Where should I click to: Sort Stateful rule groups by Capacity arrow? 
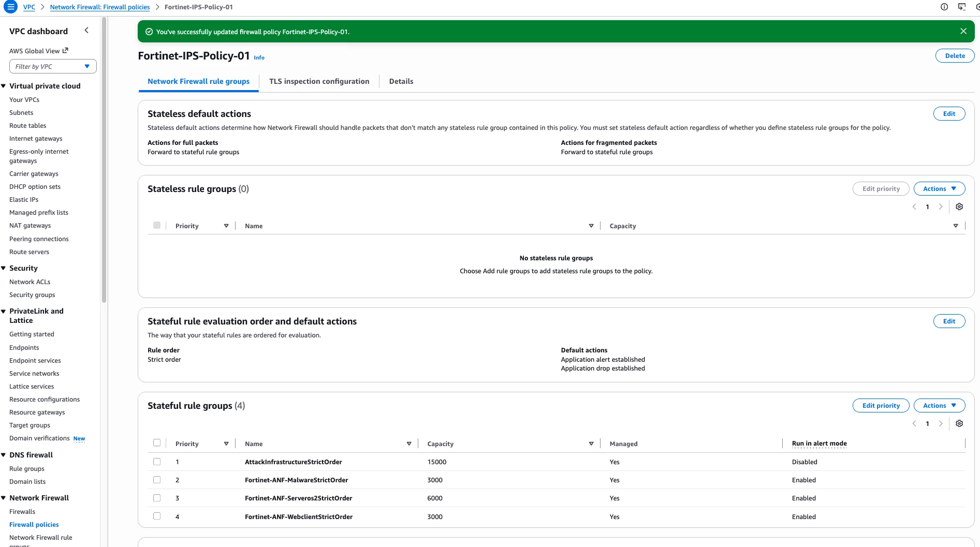591,444
